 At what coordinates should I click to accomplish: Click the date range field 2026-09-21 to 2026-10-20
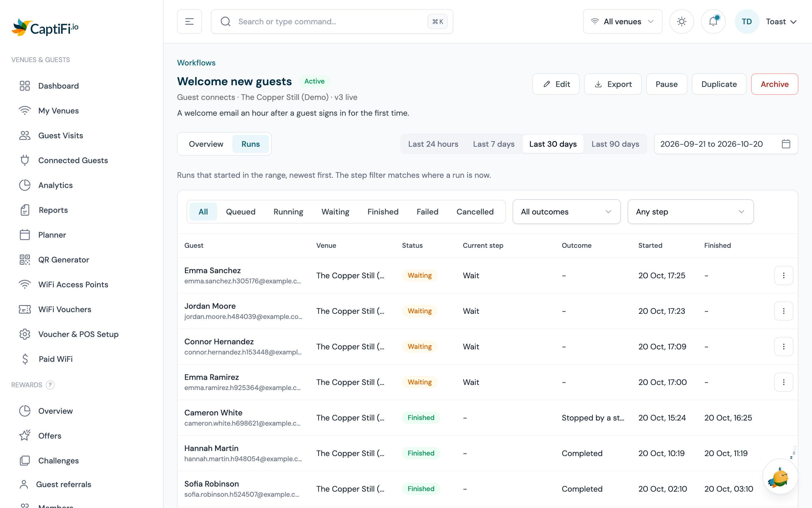coord(726,144)
